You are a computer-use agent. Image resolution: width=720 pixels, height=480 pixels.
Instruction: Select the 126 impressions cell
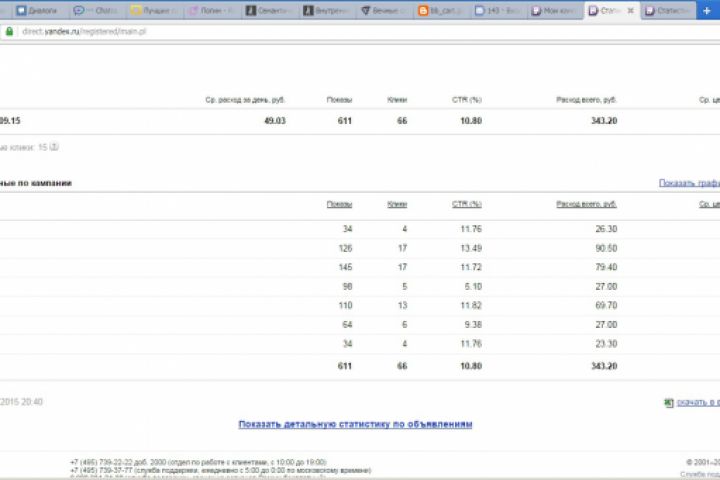pyautogui.click(x=345, y=248)
